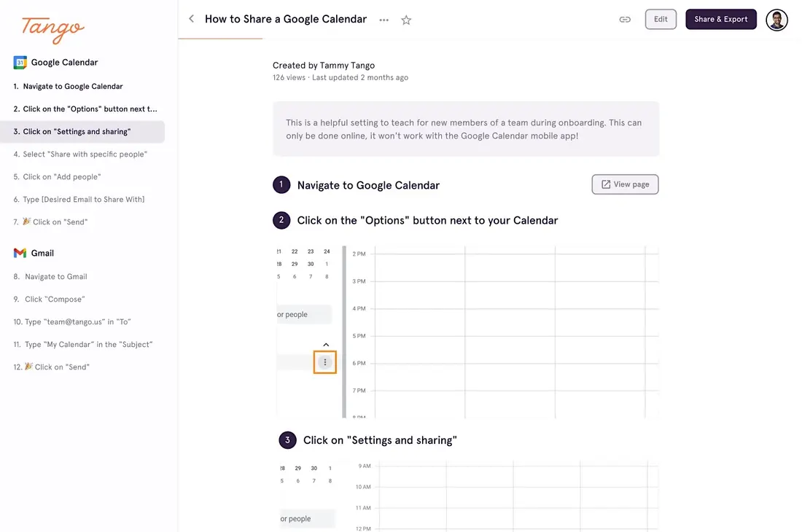The width and height of the screenshot is (802, 532).
Task: Open the step 2 calendar screenshot
Action: click(x=467, y=332)
